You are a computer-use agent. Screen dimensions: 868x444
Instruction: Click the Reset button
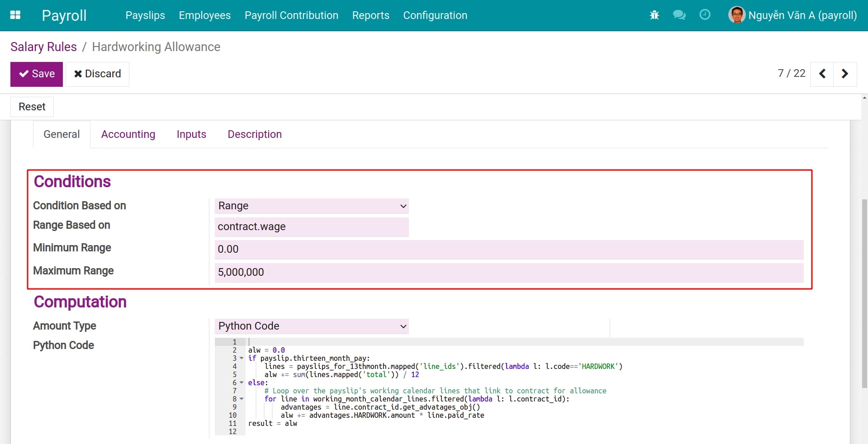32,107
